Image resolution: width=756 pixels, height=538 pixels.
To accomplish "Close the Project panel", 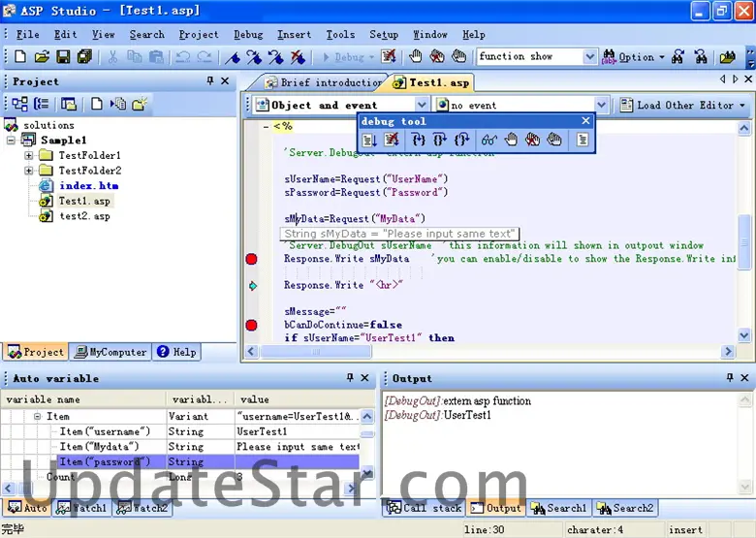I will coord(225,81).
